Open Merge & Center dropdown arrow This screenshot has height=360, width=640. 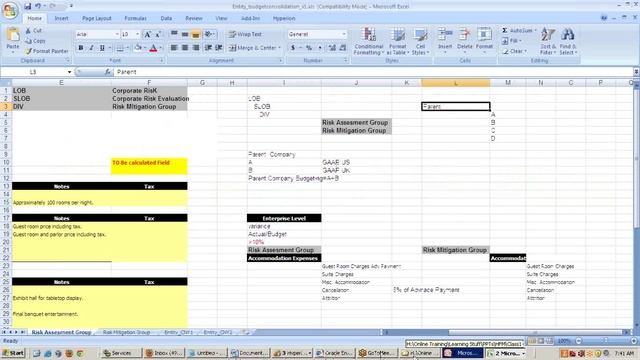[x=280, y=48]
